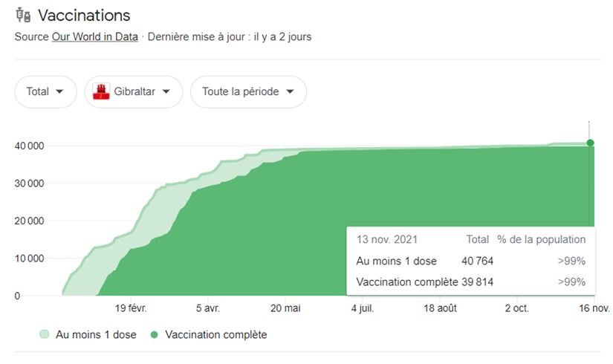
Task: Click the 'Vaccination complète' legend label
Action: click(x=215, y=335)
